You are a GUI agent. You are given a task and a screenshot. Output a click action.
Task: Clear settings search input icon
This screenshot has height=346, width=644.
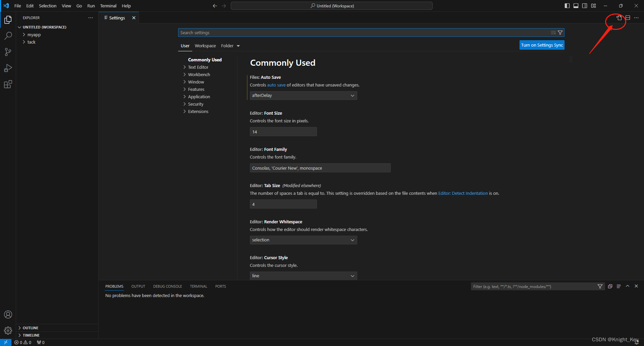click(553, 33)
